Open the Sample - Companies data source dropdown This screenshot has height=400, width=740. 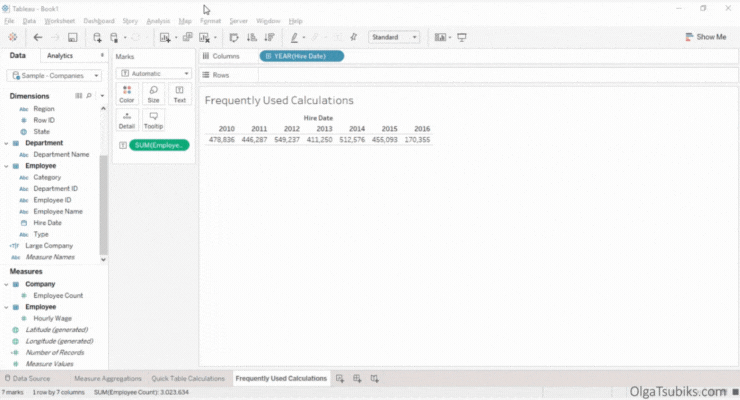pos(54,75)
